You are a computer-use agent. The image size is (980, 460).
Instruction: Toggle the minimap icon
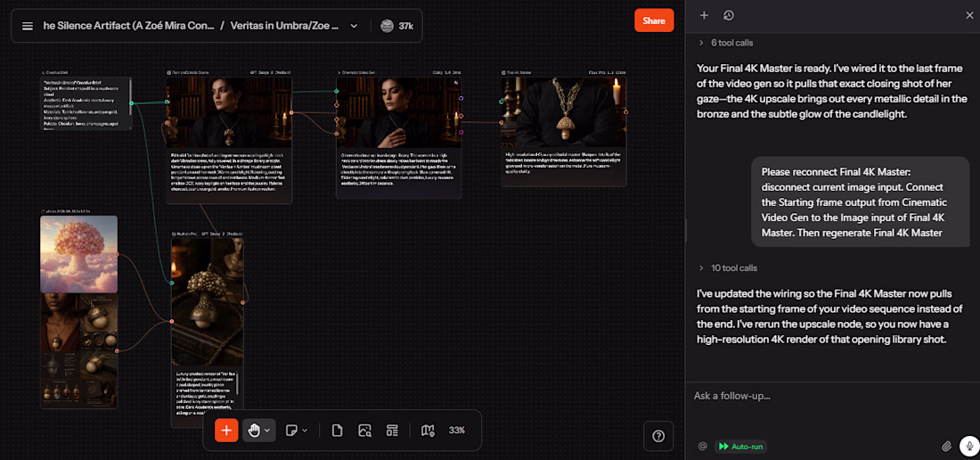tap(428, 430)
